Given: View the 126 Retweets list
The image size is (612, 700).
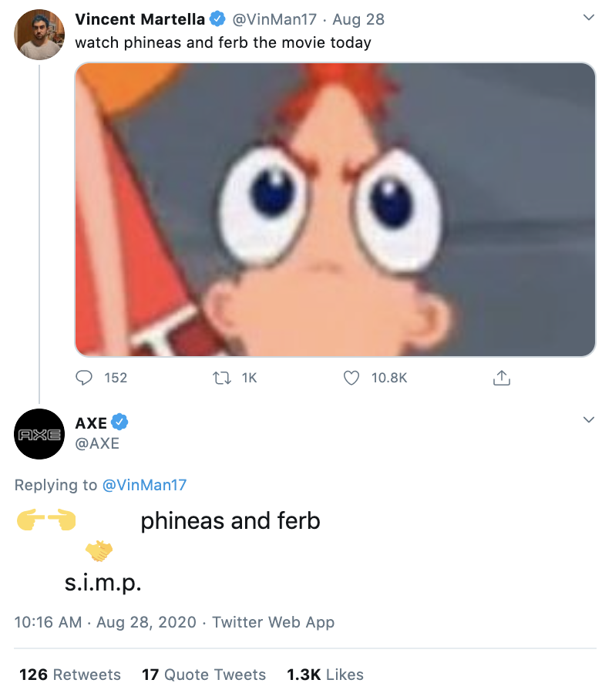Looking at the screenshot, I should [x=70, y=675].
